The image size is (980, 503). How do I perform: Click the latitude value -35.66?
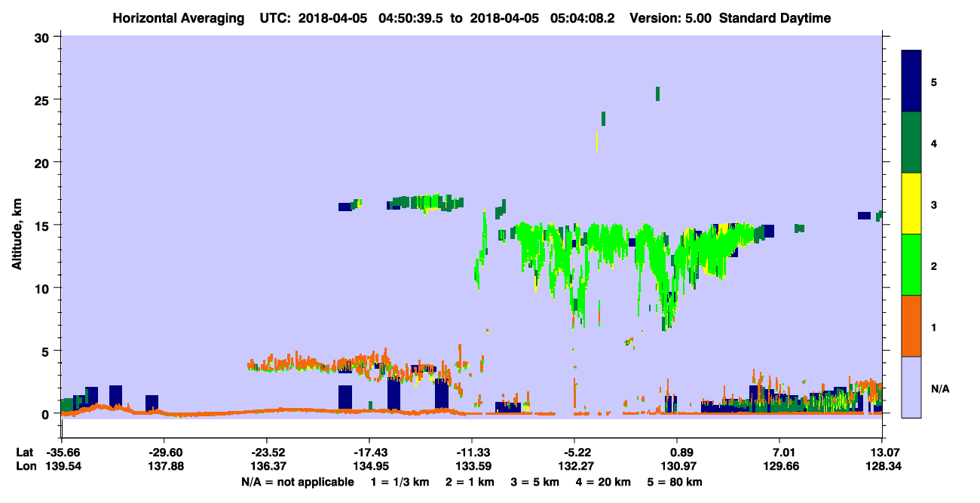click(62, 452)
